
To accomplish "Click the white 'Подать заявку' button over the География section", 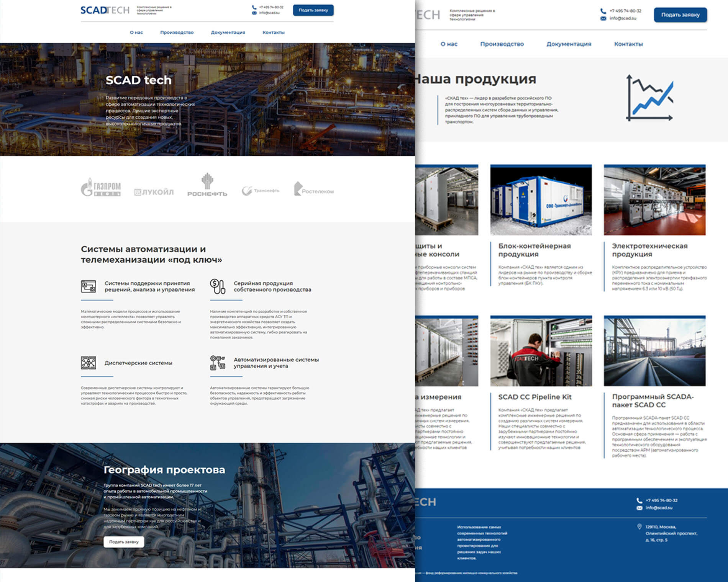I will point(124,542).
